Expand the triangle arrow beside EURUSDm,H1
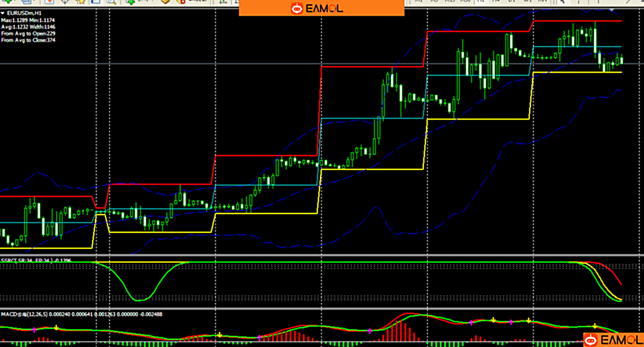 pos(3,13)
